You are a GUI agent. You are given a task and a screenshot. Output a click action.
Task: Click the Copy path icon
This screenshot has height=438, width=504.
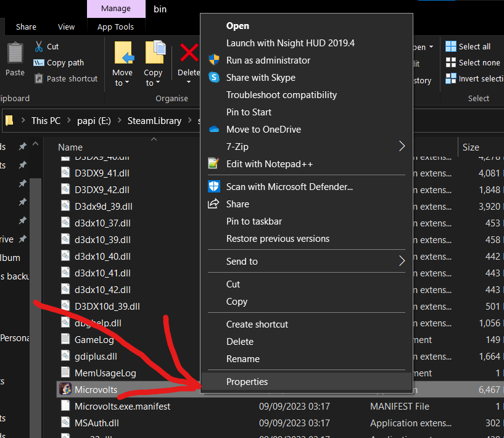(39, 63)
